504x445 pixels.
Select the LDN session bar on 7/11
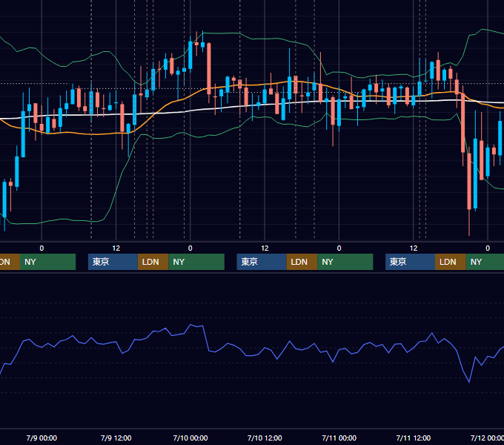451,262
